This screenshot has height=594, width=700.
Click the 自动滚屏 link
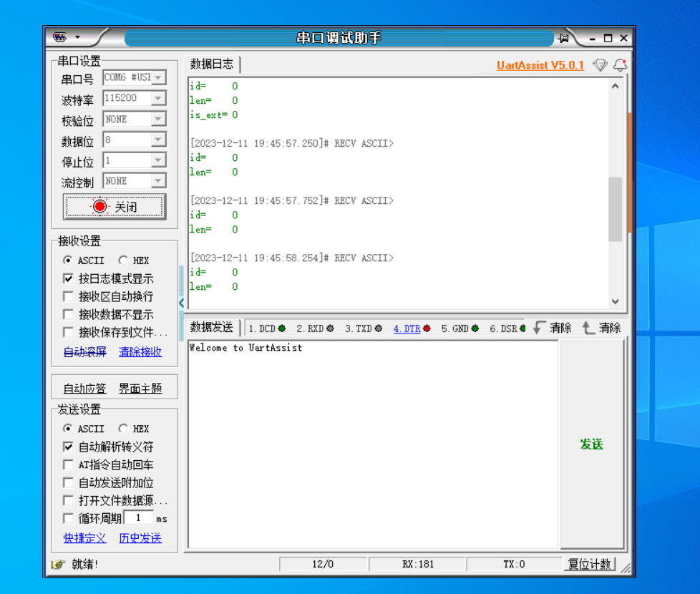point(85,352)
